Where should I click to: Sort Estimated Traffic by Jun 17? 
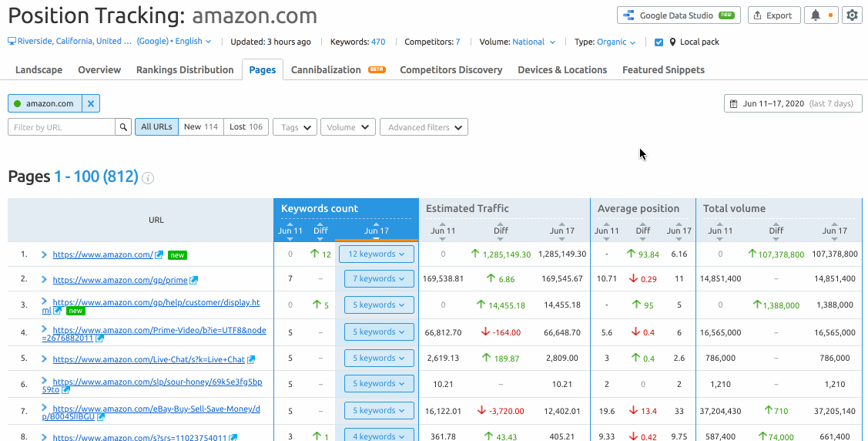pyautogui.click(x=561, y=231)
